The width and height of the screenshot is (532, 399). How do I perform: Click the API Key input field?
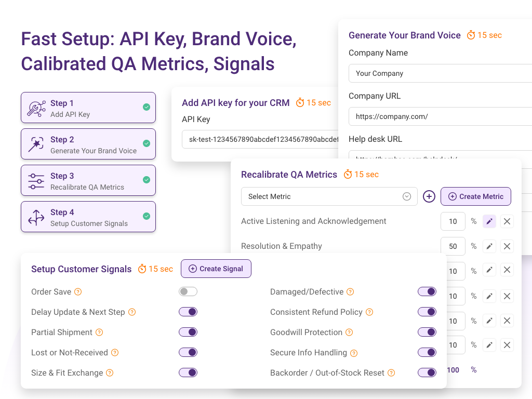tap(260, 139)
